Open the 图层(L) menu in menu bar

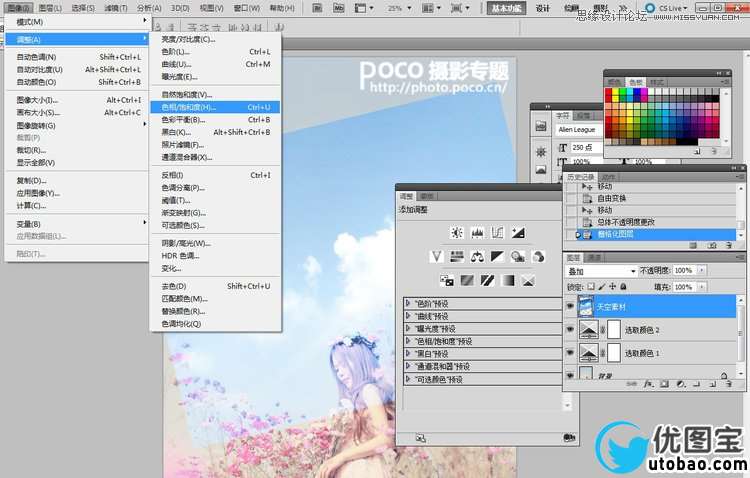tap(50, 8)
